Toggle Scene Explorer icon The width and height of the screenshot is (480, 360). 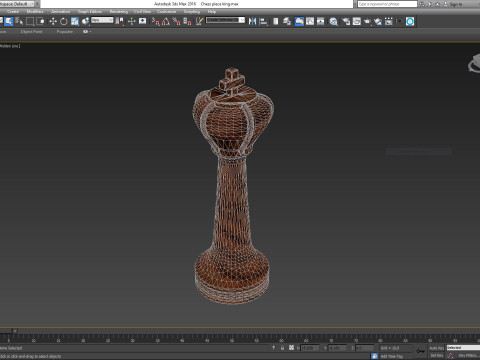coord(276,21)
